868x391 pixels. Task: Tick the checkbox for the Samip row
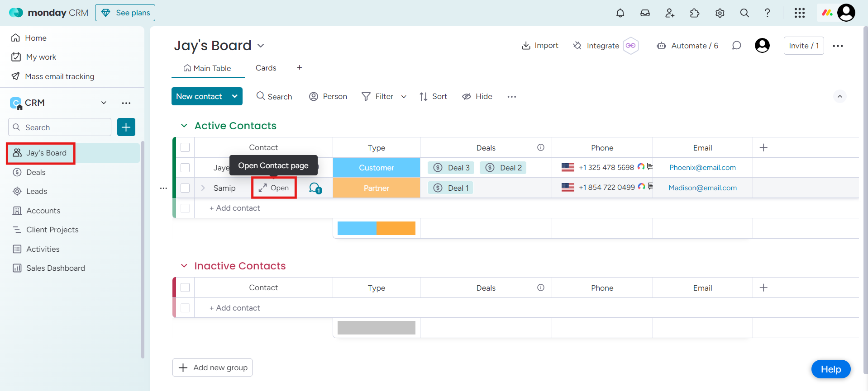[185, 188]
